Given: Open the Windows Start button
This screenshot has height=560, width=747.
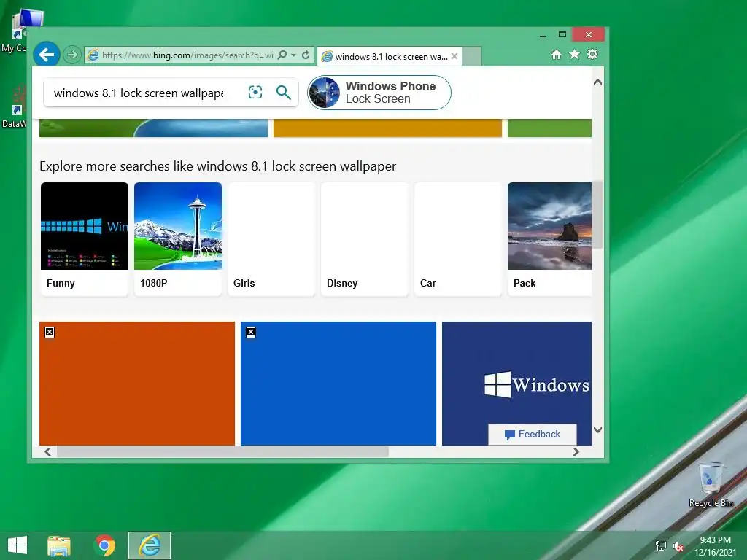Looking at the screenshot, I should point(18,545).
